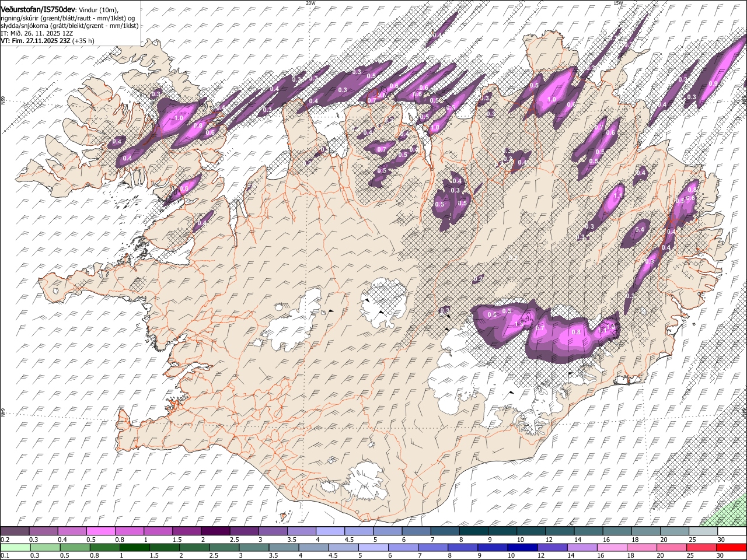Pick the 2 darkest purple swatch in top legend row

point(215,531)
